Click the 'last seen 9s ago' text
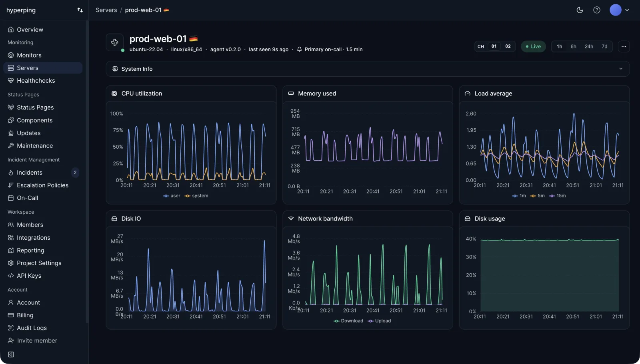This screenshot has width=640, height=364. pos(268,50)
